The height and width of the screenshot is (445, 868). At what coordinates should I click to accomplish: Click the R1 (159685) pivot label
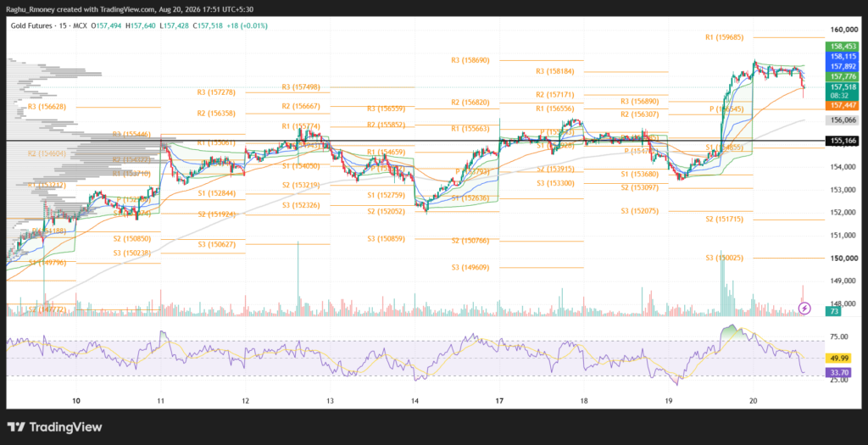[x=725, y=37]
